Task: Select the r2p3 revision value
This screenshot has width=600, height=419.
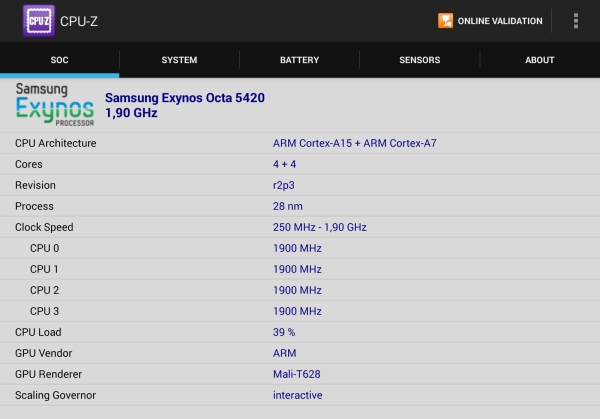Action: click(x=284, y=185)
